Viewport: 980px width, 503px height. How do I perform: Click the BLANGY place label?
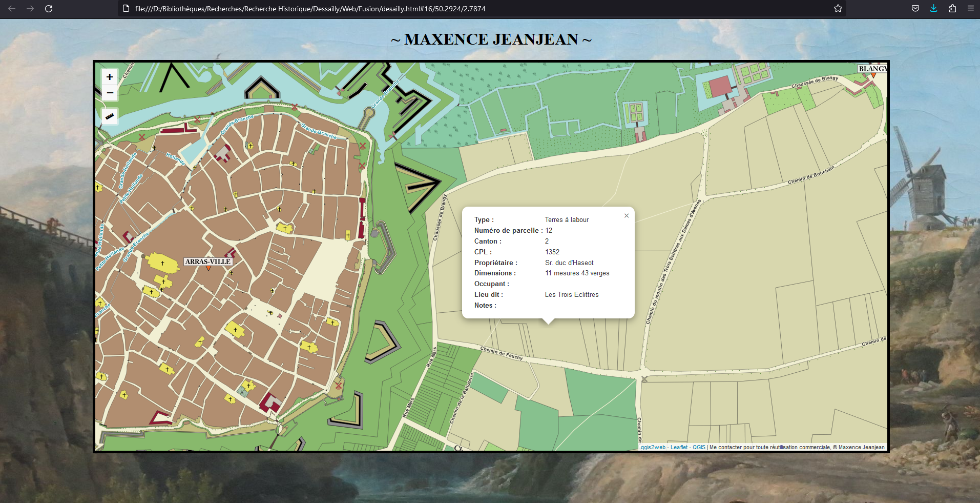(x=872, y=69)
